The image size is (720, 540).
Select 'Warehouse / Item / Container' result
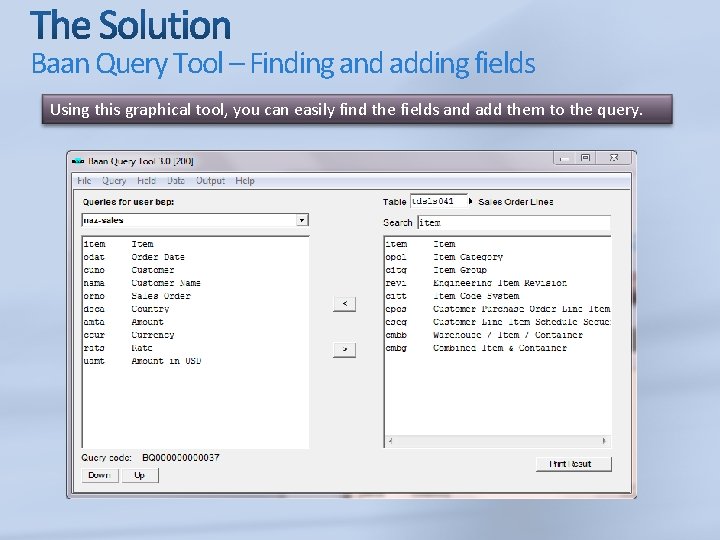[x=498, y=335]
